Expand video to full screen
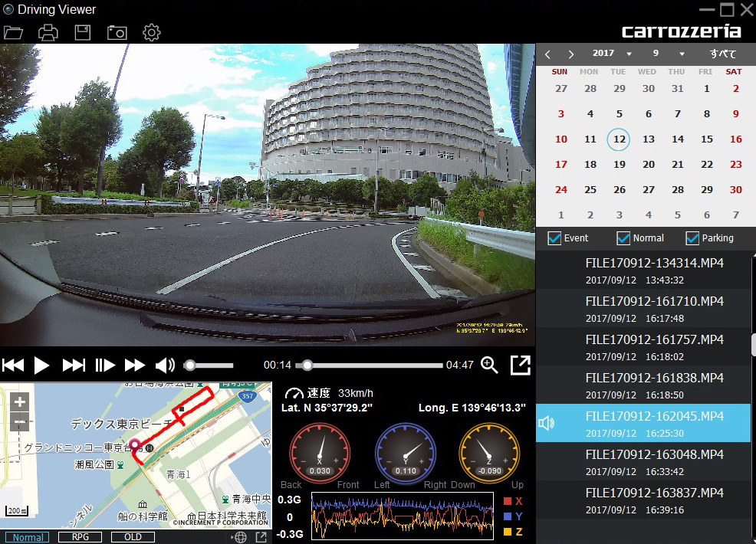The image size is (756, 544). (521, 365)
